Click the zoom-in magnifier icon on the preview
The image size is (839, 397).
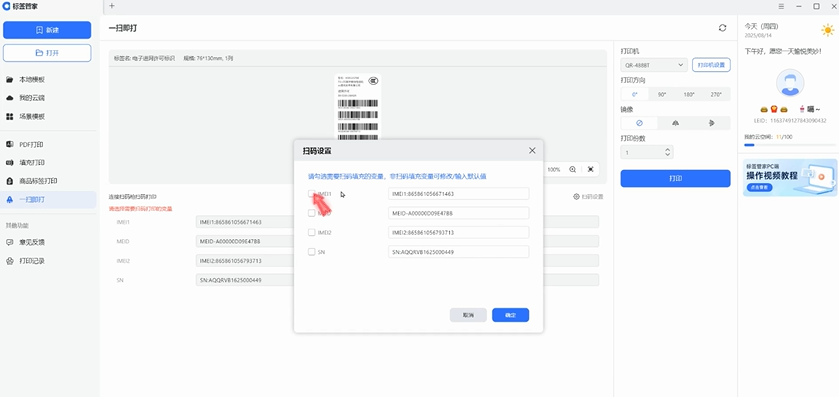coord(573,169)
